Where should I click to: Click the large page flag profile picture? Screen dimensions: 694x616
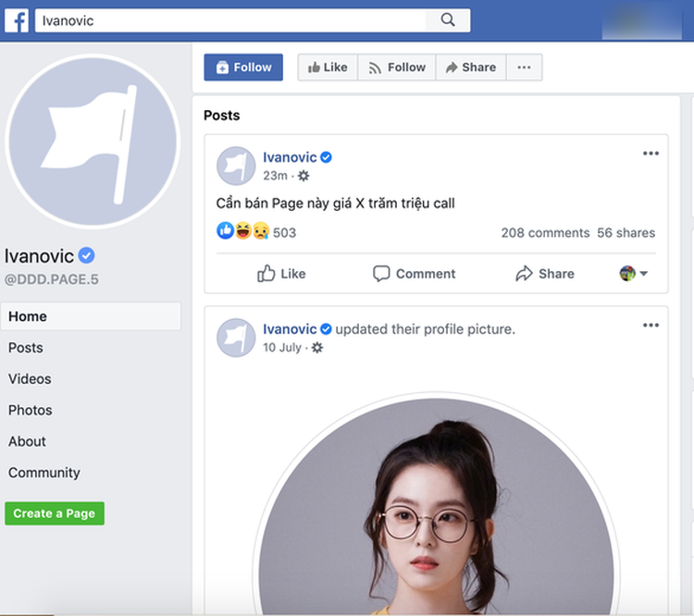93,142
